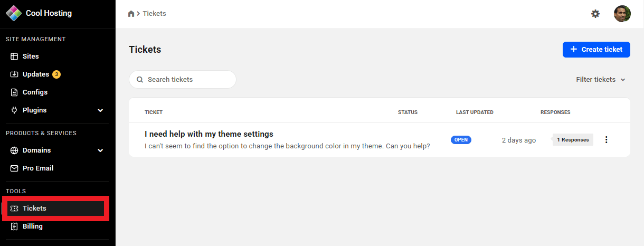Click the Domains globe icon
Screen dimensions: 644x246
tap(14, 150)
